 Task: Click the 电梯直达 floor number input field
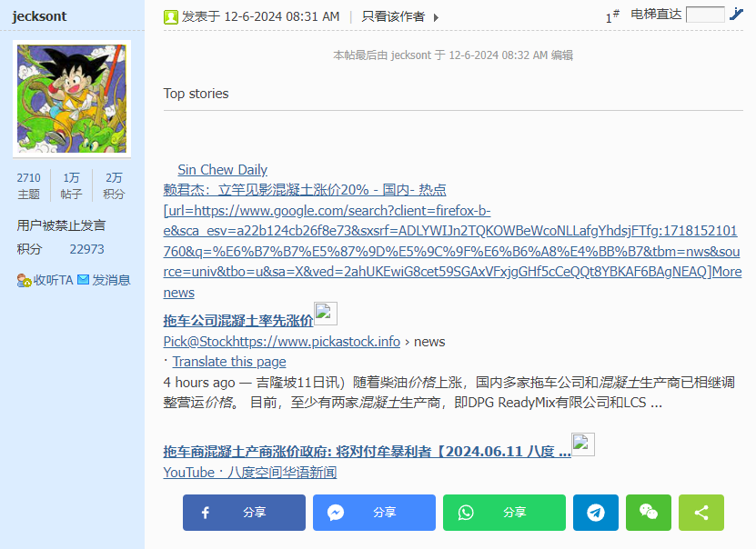705,15
